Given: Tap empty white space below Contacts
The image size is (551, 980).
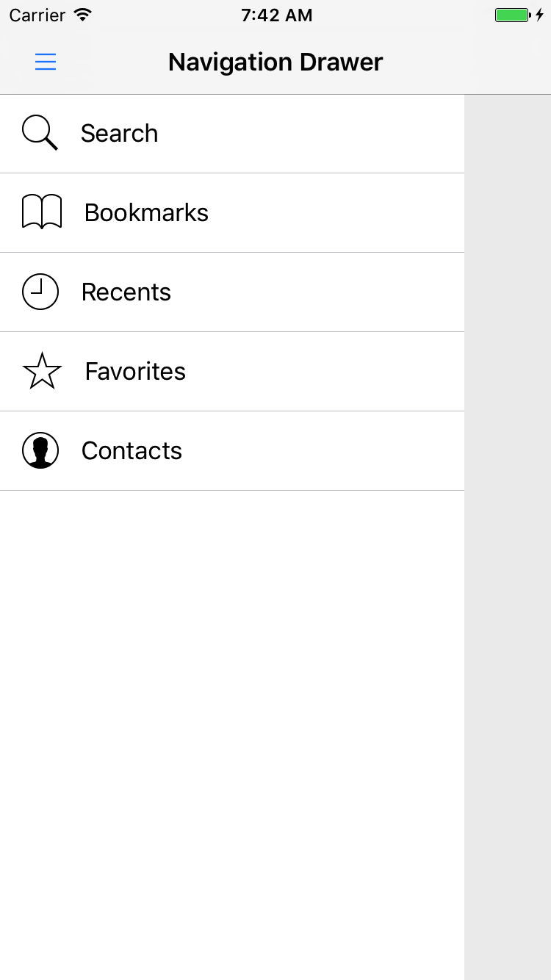Looking at the screenshot, I should pos(232,698).
